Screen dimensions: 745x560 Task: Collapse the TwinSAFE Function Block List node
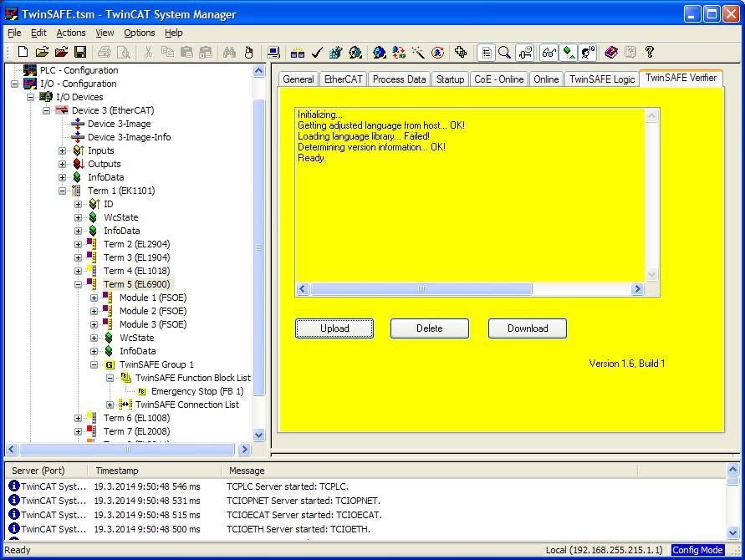(110, 378)
